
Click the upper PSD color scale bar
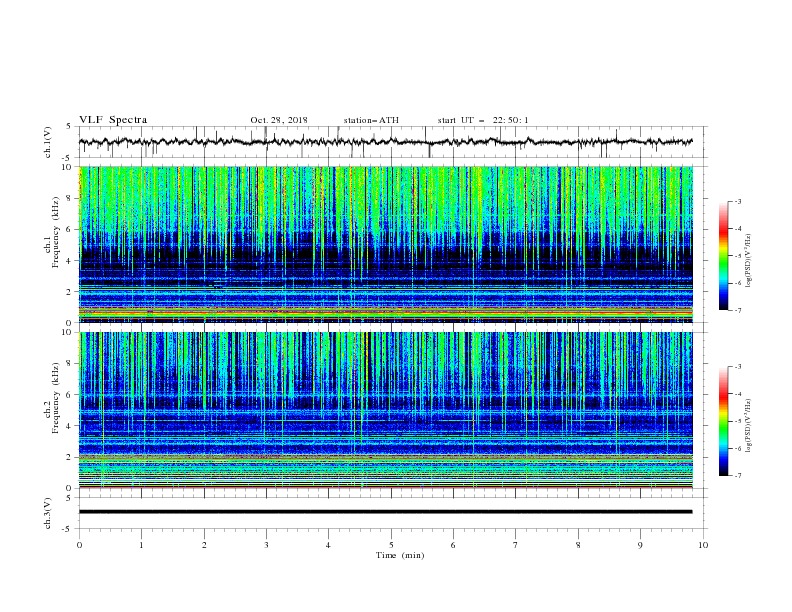tap(723, 256)
